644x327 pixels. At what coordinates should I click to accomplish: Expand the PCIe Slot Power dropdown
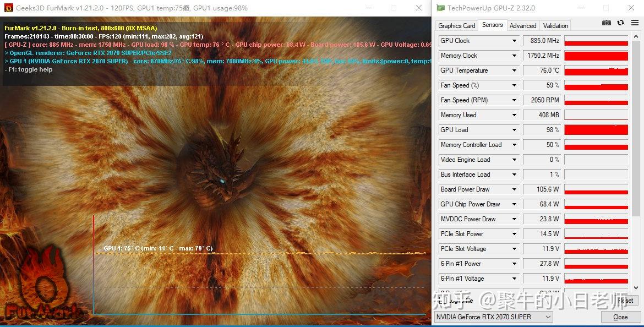pos(514,234)
